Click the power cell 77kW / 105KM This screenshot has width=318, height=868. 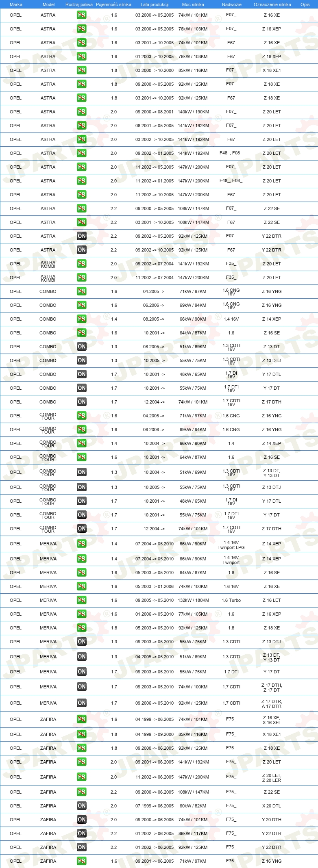coord(193,614)
